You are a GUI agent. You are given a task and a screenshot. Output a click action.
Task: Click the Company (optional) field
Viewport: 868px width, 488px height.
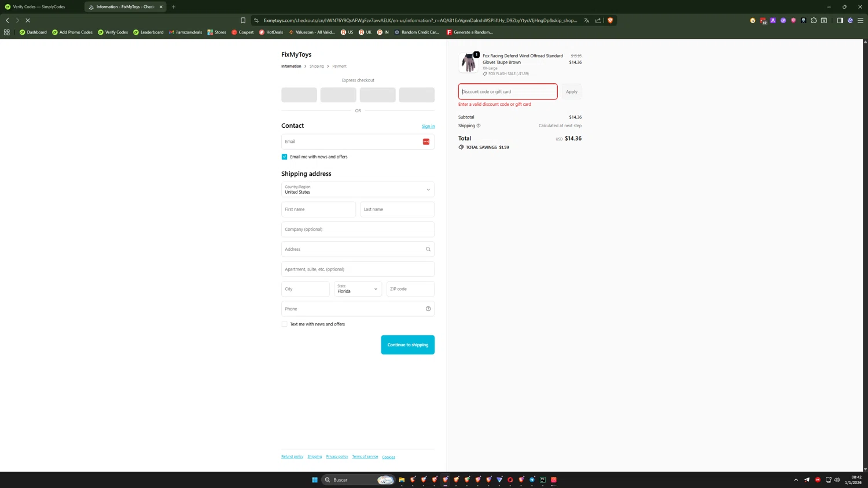[358, 230]
